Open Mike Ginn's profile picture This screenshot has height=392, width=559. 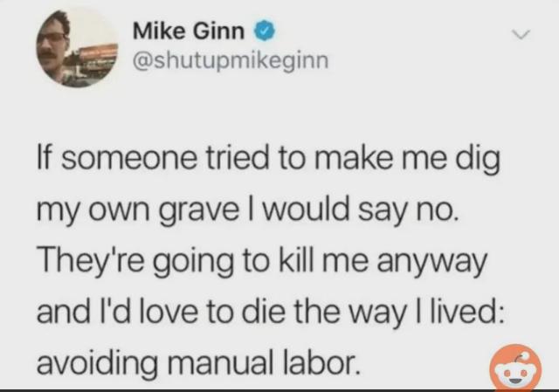(77, 47)
